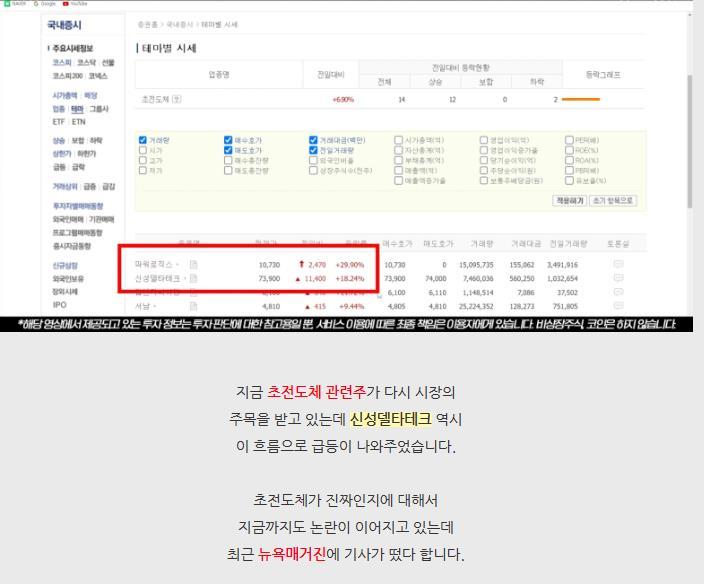Open discussion board icon in the 6,100 row

(618, 292)
